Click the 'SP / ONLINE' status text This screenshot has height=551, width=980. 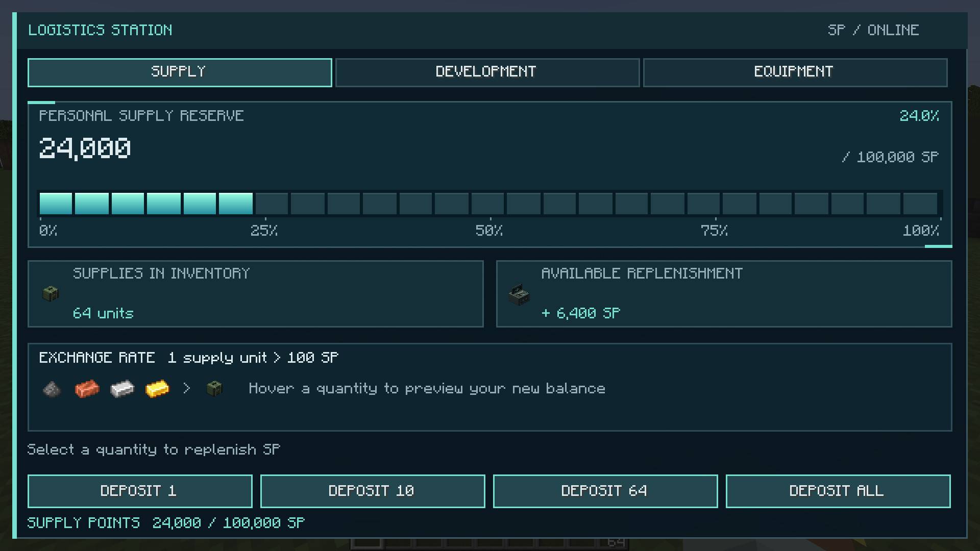coord(873,30)
